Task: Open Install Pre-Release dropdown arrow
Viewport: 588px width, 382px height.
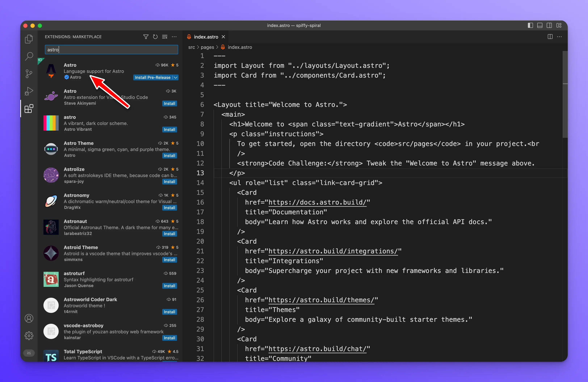Action: point(175,77)
